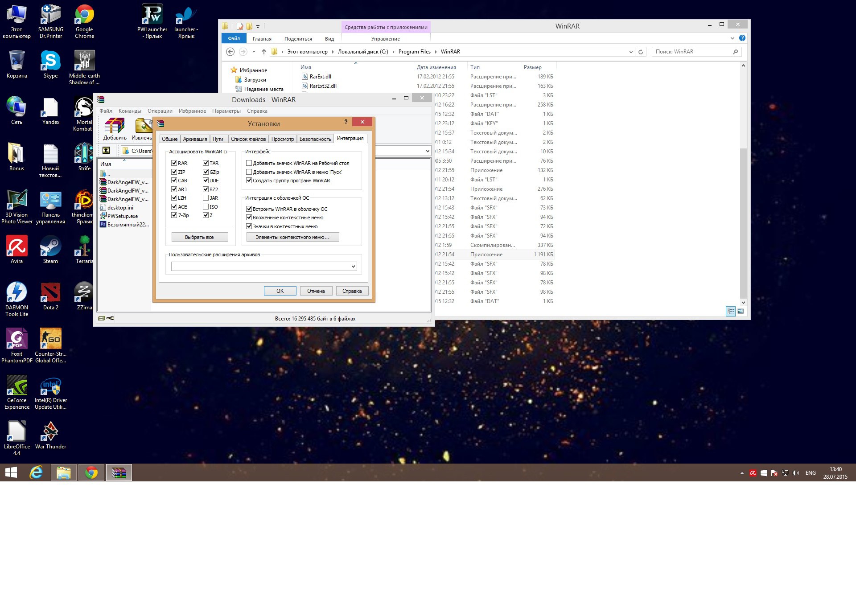Click the volume icon in system tray
This screenshot has height=616, width=856.
pyautogui.click(x=796, y=473)
